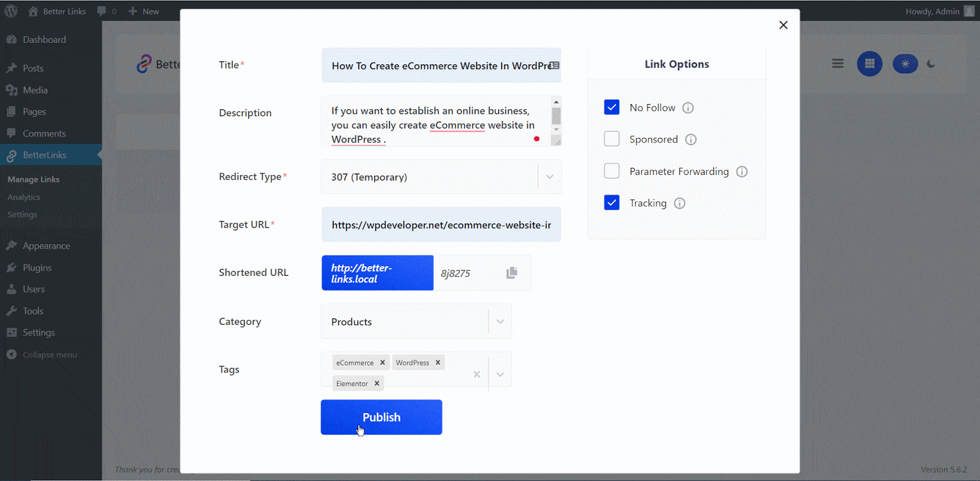Switch to list view with hamburger icon
980x481 pixels.
tap(838, 64)
